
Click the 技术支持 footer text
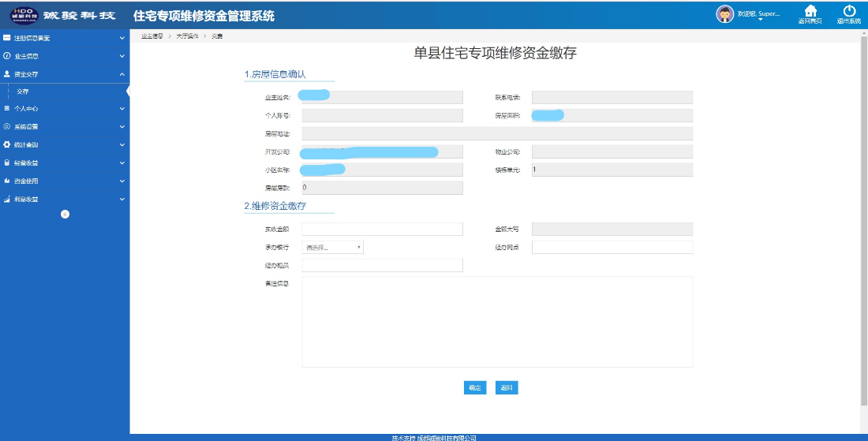pyautogui.click(x=434, y=438)
